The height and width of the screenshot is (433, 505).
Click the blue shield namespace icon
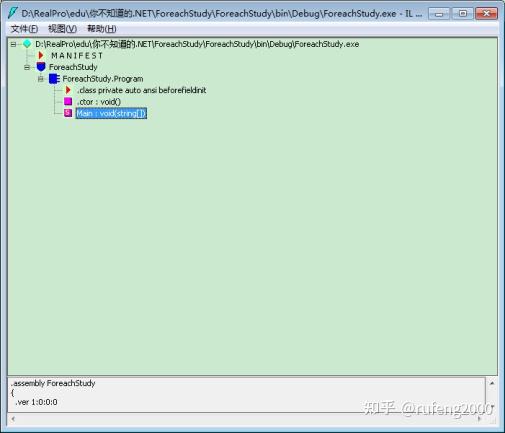pyautogui.click(x=41, y=67)
